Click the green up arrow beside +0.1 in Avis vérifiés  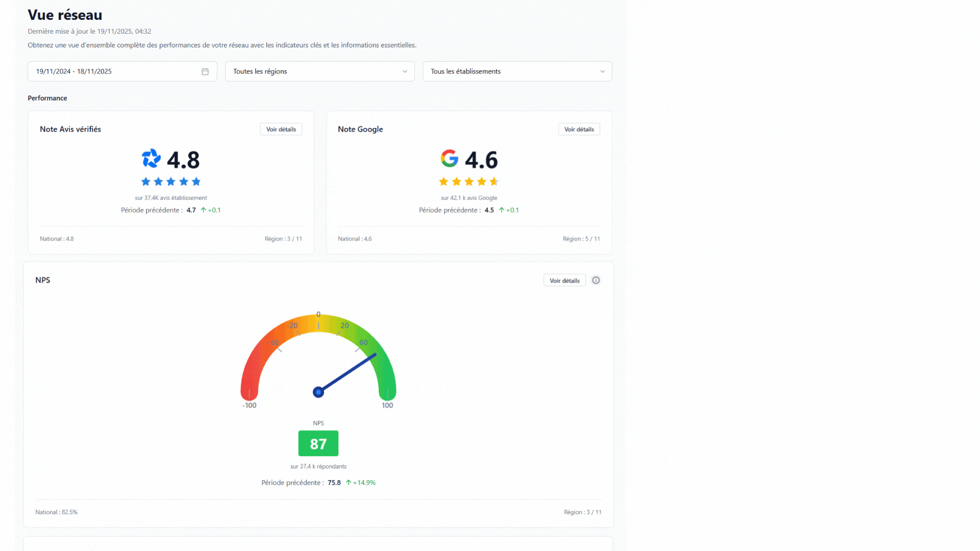pyautogui.click(x=203, y=210)
